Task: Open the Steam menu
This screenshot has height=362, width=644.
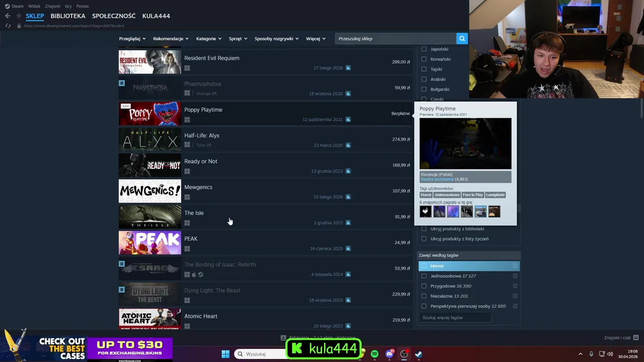Action: (x=14, y=6)
